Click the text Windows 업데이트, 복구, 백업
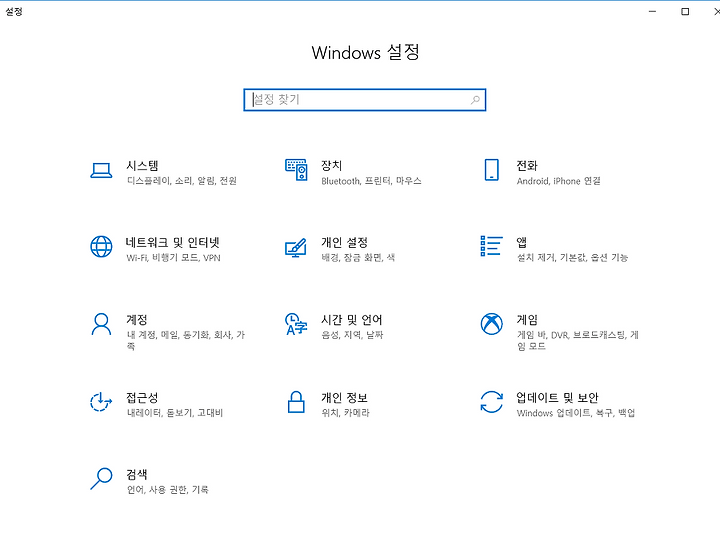 pyautogui.click(x=576, y=413)
